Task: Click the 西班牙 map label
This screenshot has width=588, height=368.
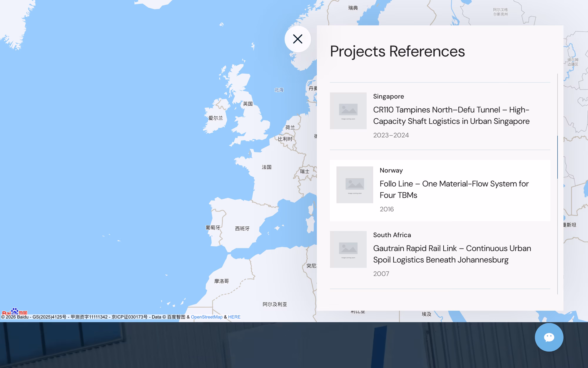Action: tap(242, 228)
